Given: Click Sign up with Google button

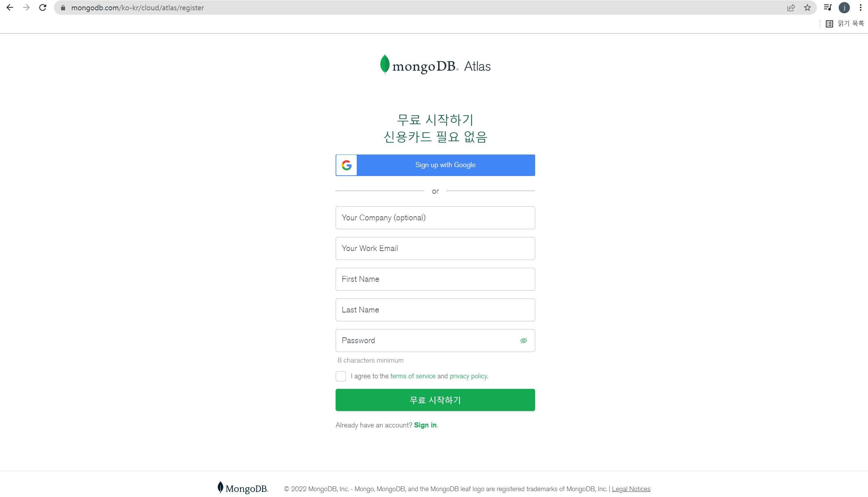Looking at the screenshot, I should 435,165.
